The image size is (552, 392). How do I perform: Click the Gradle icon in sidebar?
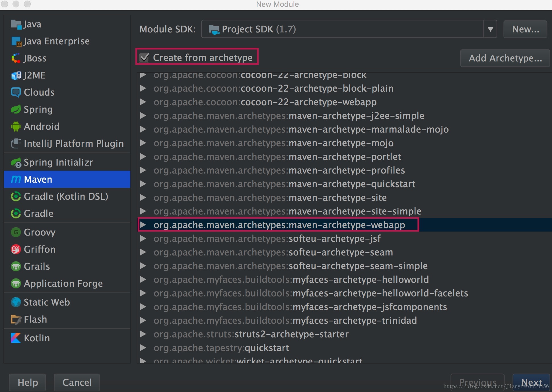pyautogui.click(x=16, y=214)
